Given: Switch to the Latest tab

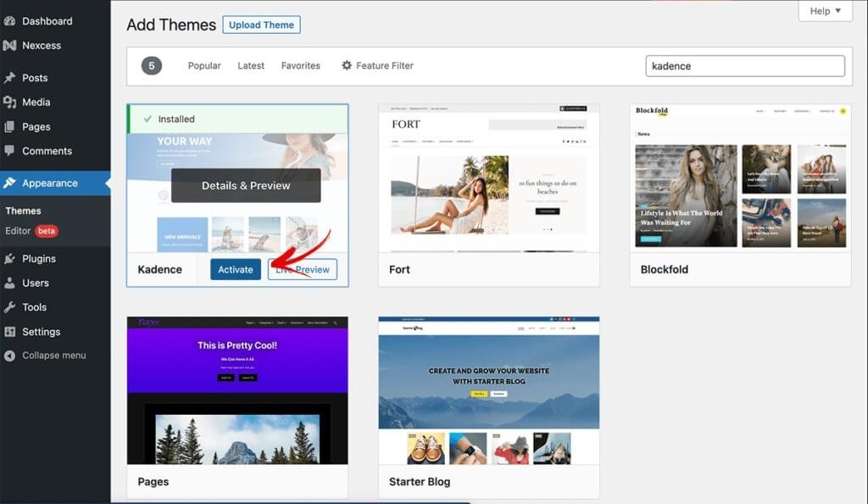Looking at the screenshot, I should coord(251,65).
